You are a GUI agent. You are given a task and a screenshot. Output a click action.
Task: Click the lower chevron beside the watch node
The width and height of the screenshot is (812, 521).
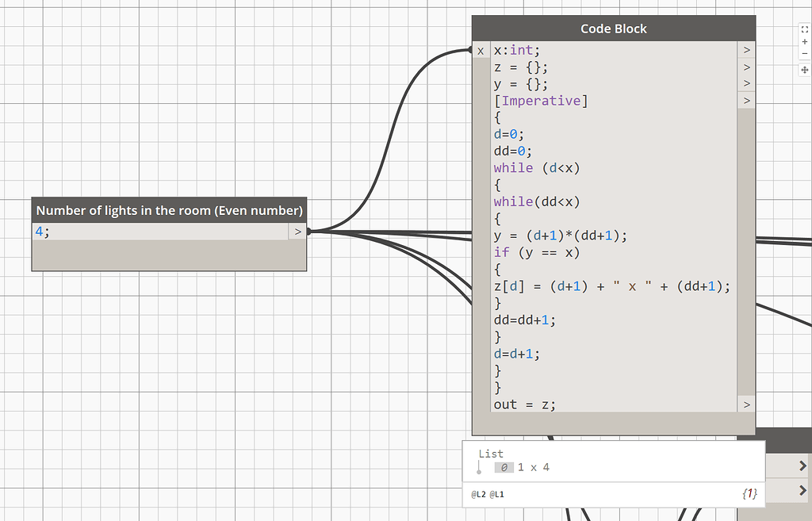click(x=802, y=492)
